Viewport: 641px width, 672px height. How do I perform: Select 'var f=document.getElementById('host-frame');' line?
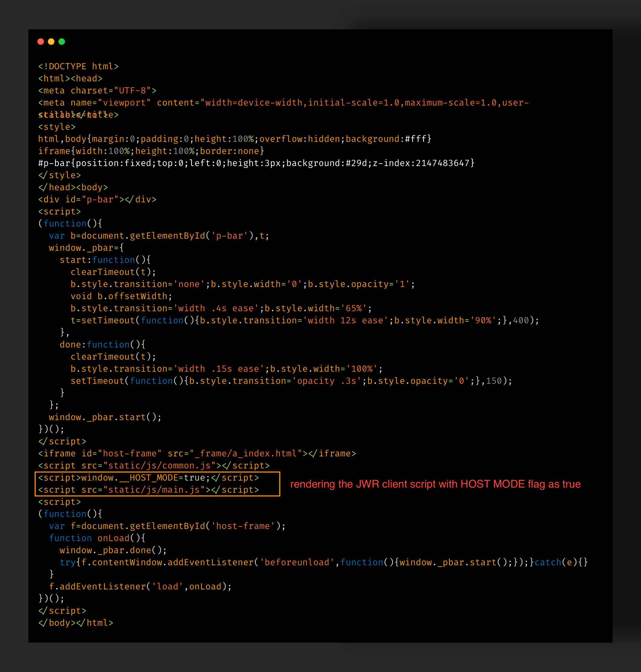click(167, 526)
